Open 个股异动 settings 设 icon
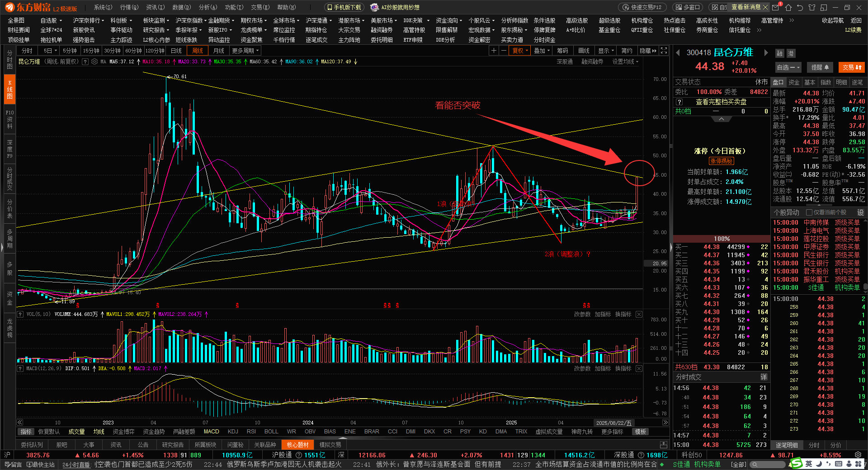This screenshot has height=470, width=868. pos(860,212)
